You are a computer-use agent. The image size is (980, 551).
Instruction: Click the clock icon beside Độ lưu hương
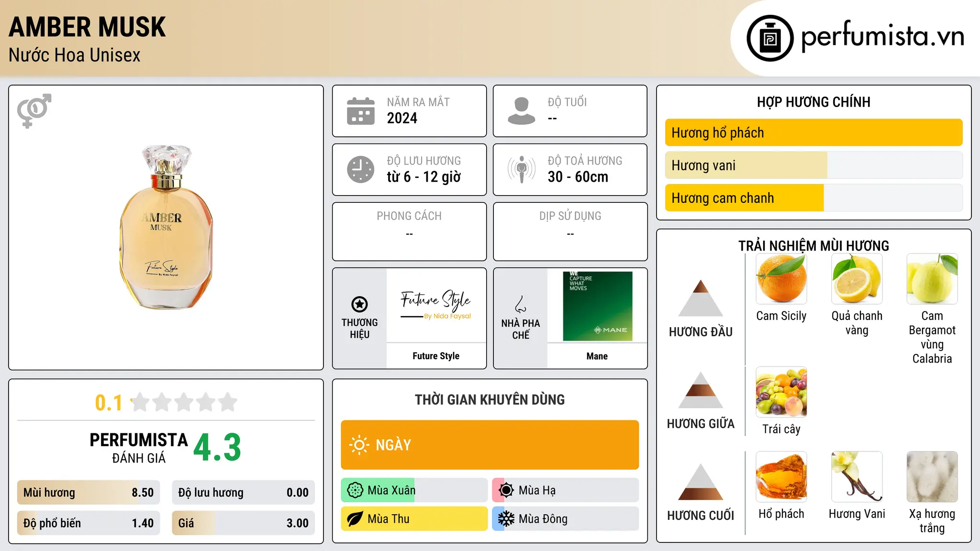(361, 169)
